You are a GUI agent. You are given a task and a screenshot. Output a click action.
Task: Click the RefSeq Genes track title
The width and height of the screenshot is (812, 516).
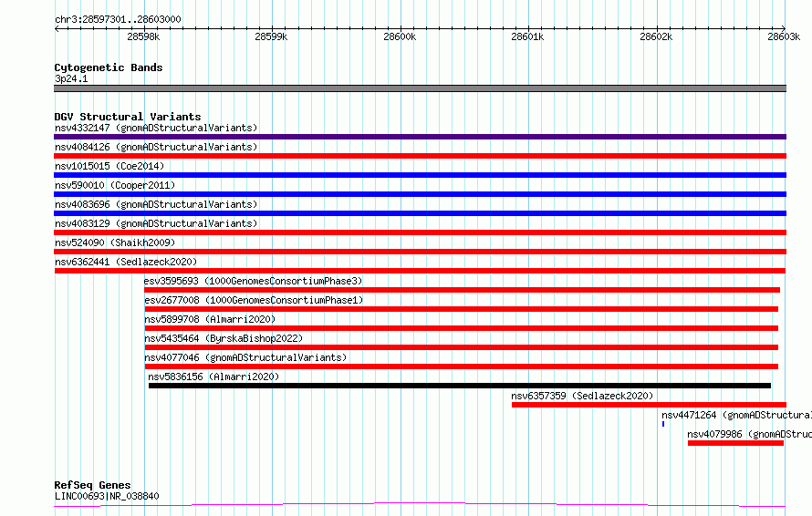pos(92,485)
